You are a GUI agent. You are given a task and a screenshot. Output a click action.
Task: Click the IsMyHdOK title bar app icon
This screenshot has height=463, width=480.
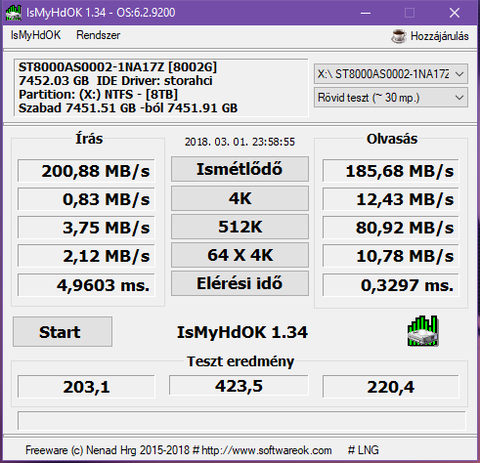coord(14,13)
